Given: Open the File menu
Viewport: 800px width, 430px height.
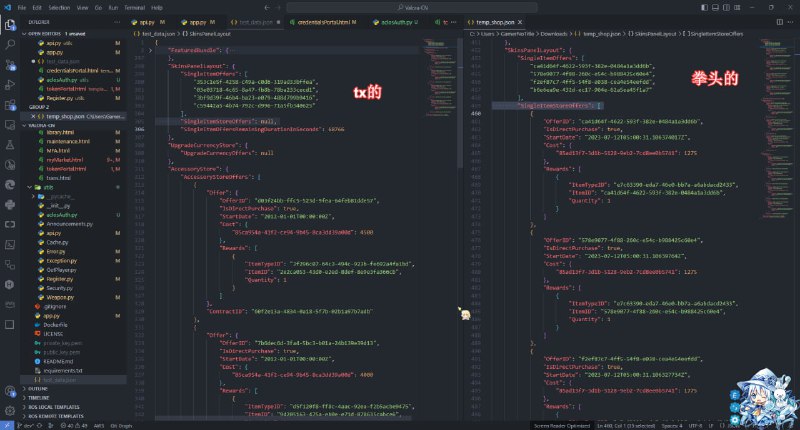Looking at the screenshot, I should click(22, 8).
